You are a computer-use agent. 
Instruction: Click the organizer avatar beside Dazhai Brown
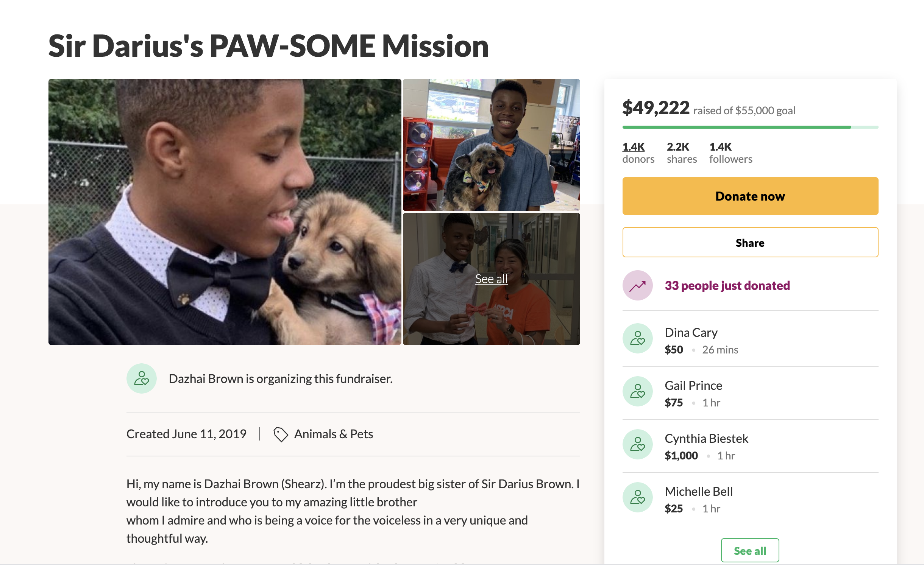tap(141, 378)
